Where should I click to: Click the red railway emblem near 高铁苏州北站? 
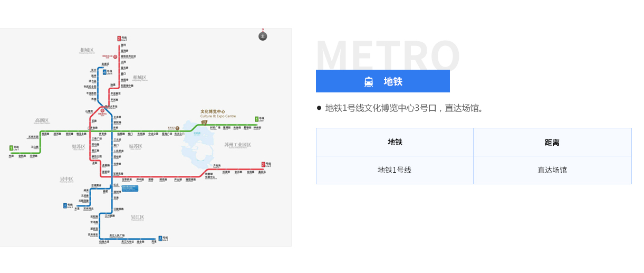[116, 57]
